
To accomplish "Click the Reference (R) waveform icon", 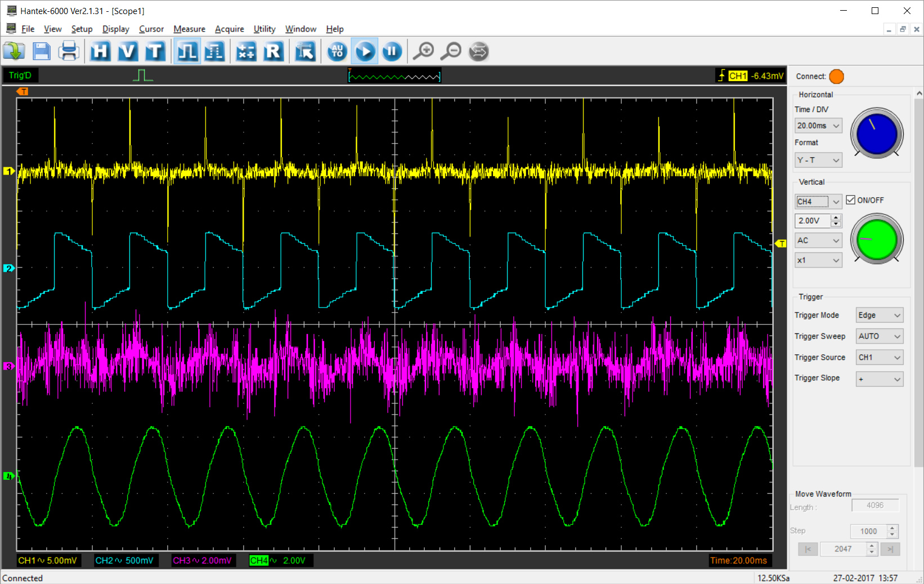I will (273, 52).
